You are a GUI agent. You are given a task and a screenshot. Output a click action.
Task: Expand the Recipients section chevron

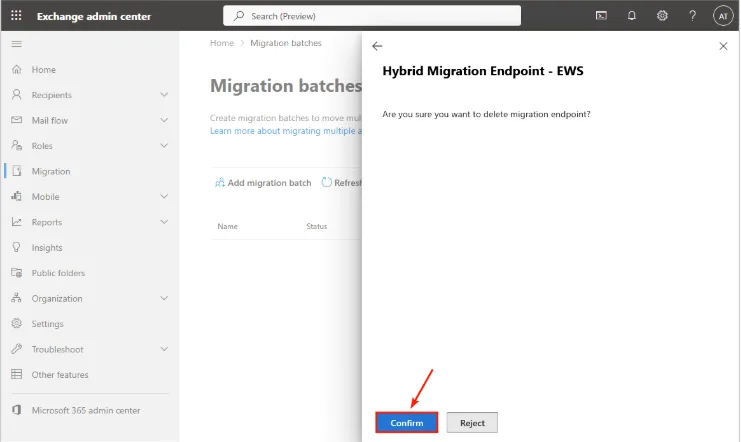(164, 95)
